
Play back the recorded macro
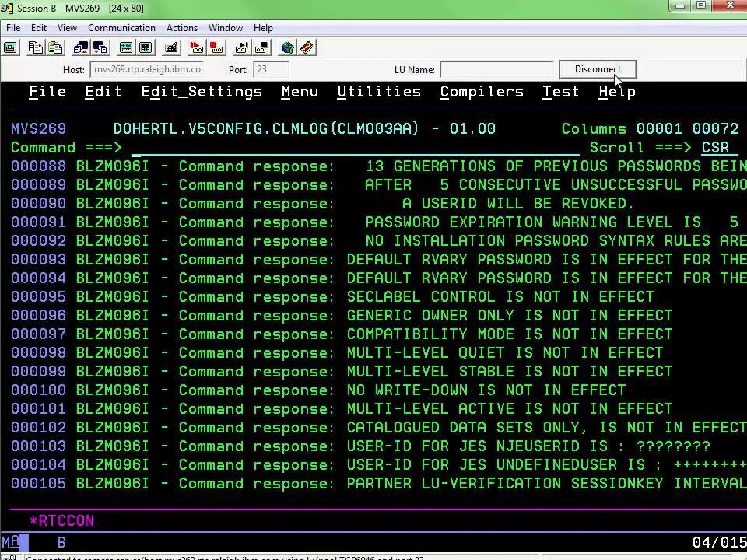[243, 47]
